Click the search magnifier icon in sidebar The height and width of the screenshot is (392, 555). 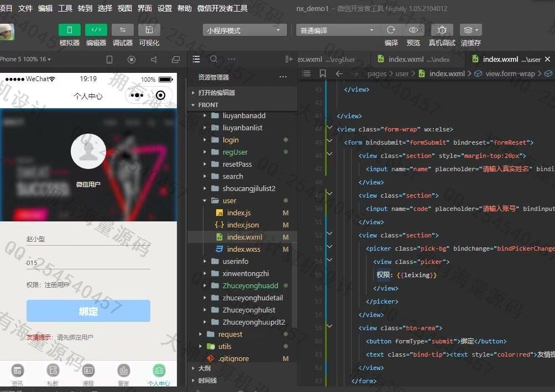coord(214,59)
